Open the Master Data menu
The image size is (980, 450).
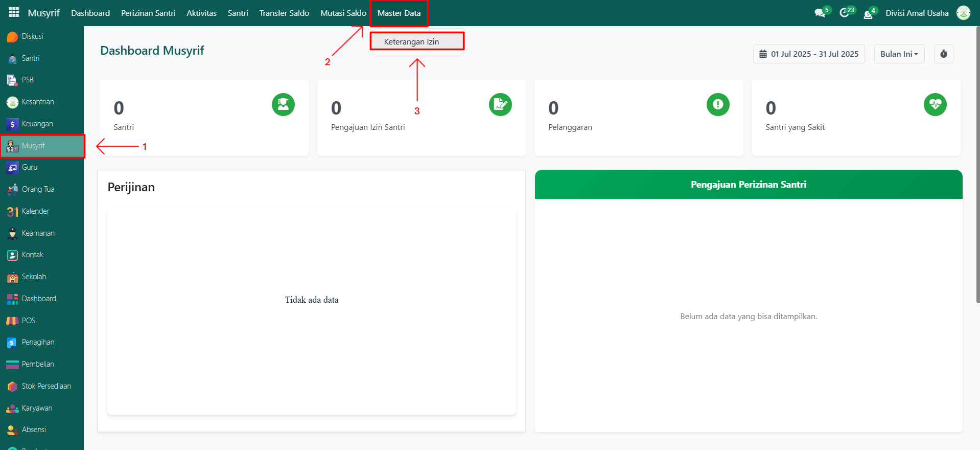tap(399, 13)
